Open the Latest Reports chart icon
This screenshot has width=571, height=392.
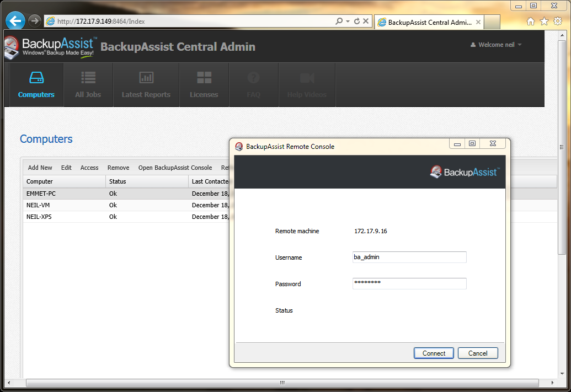click(146, 78)
